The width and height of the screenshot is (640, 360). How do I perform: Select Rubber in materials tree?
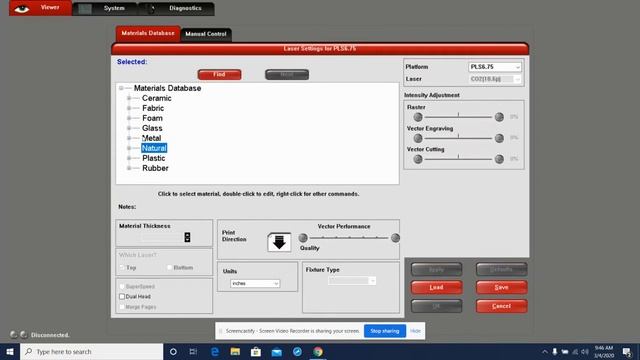coord(155,168)
